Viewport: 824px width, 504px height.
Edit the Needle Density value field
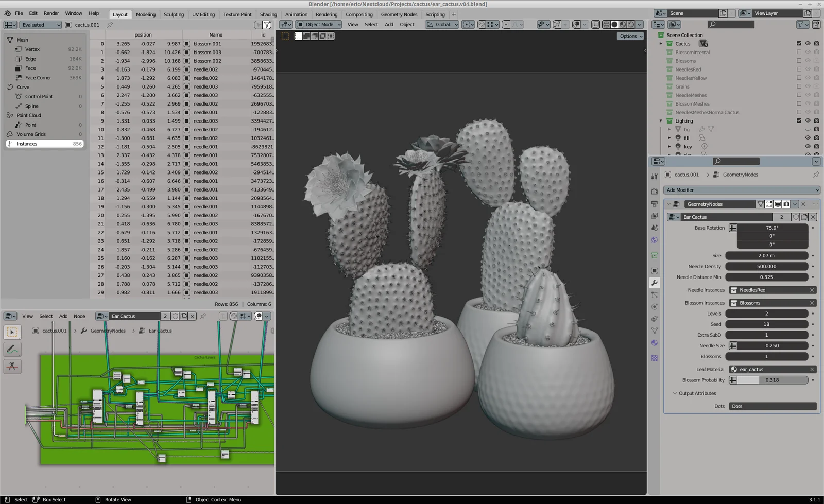point(767,266)
